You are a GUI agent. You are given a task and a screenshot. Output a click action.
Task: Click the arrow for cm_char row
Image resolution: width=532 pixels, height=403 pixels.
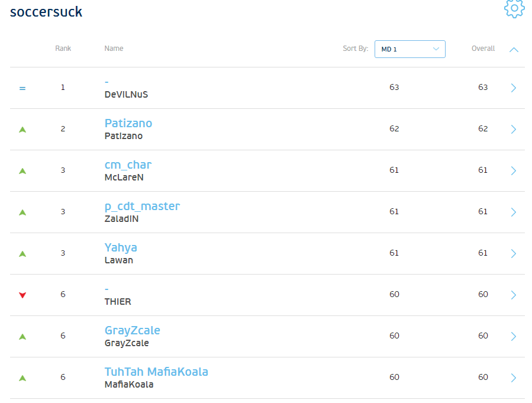[x=513, y=170]
